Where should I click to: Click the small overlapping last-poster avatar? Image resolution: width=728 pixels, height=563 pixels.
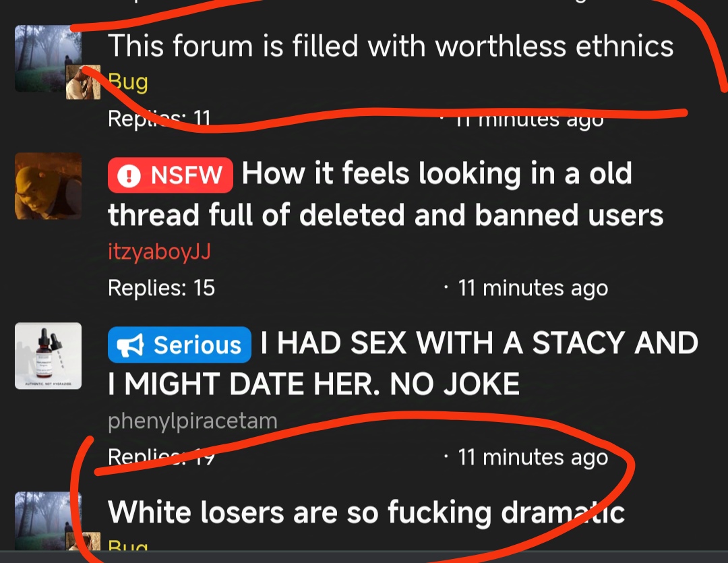[x=83, y=82]
